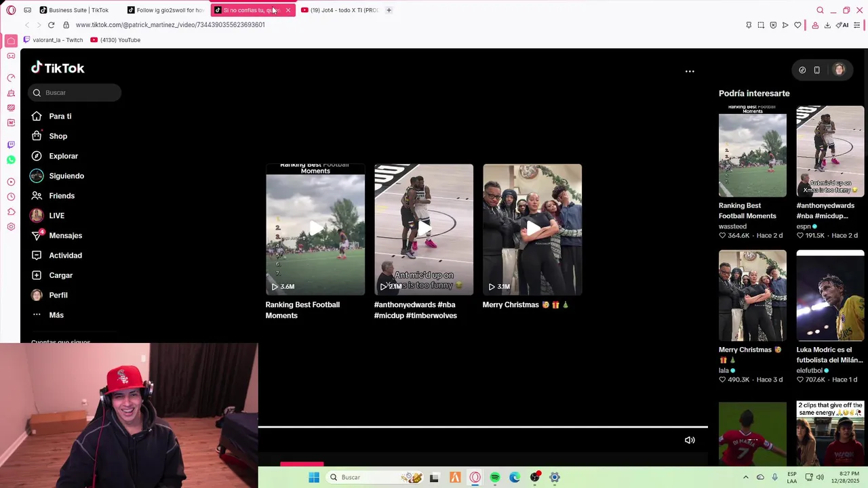Image resolution: width=868 pixels, height=488 pixels.
Task: Click the heart bookmark icon
Action: point(797,25)
